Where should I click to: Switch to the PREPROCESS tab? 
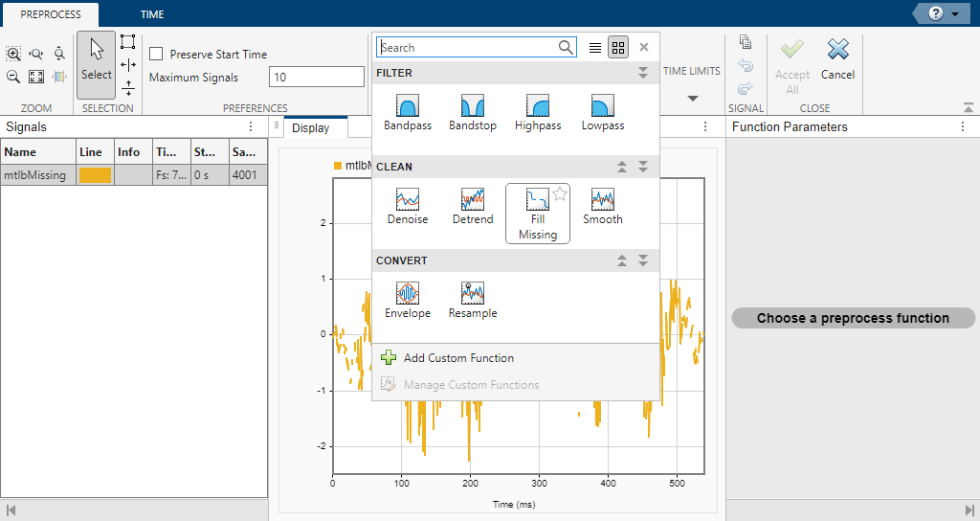click(51, 14)
